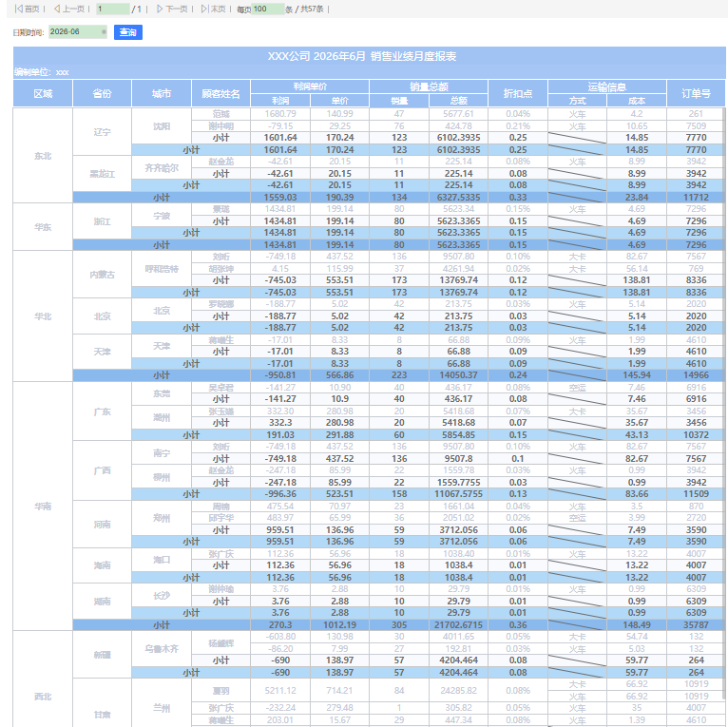Click the 运输信息 header group
The height and width of the screenshot is (727, 728).
[607, 86]
